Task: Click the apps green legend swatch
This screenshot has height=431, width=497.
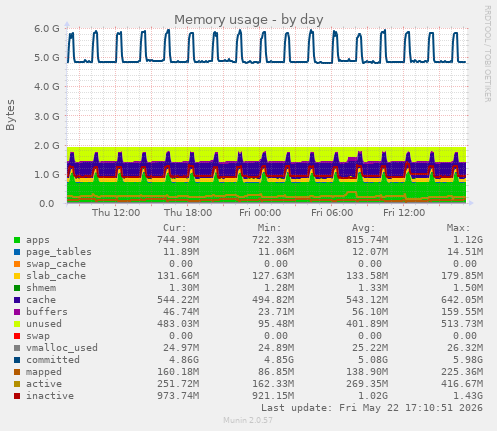Action: pos(17,240)
